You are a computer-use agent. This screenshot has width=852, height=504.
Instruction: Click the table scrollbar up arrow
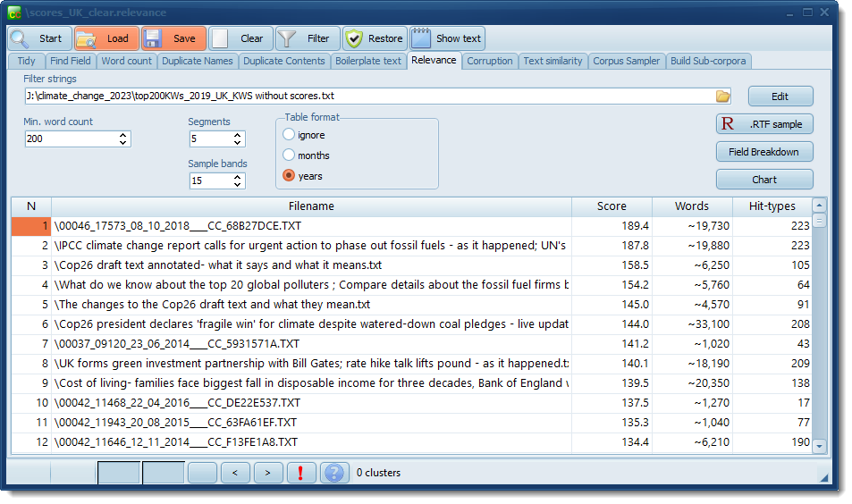click(x=820, y=205)
